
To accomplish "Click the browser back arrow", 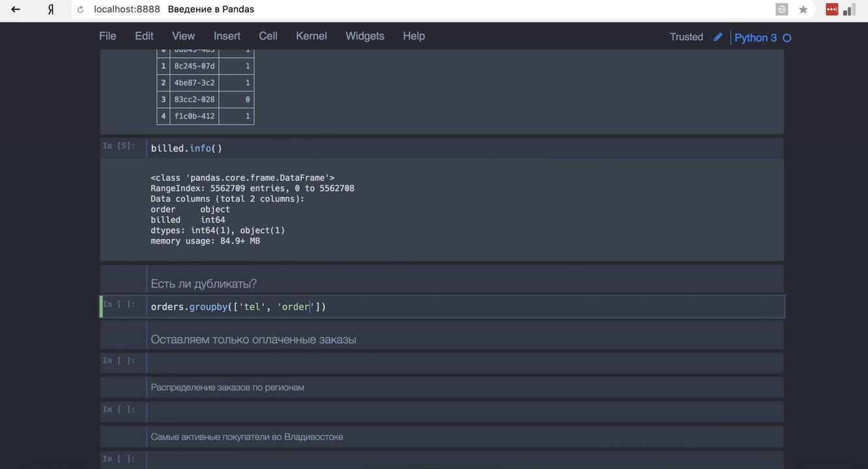I will [x=16, y=10].
